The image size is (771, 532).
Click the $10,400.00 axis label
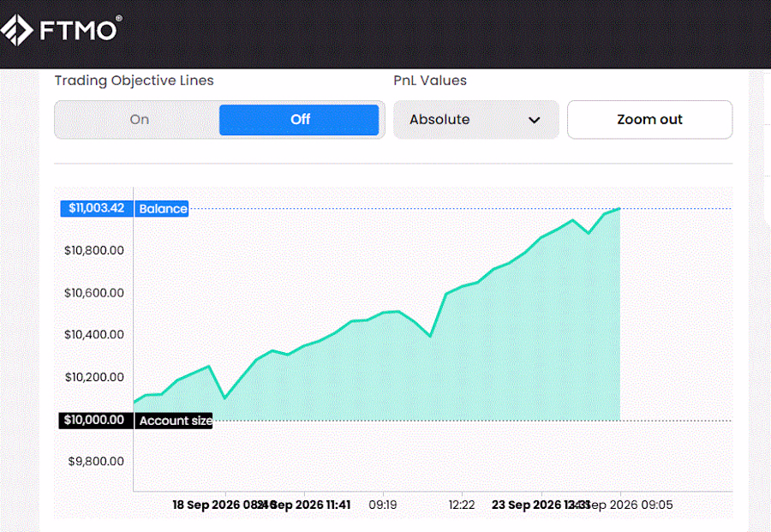coord(94,335)
